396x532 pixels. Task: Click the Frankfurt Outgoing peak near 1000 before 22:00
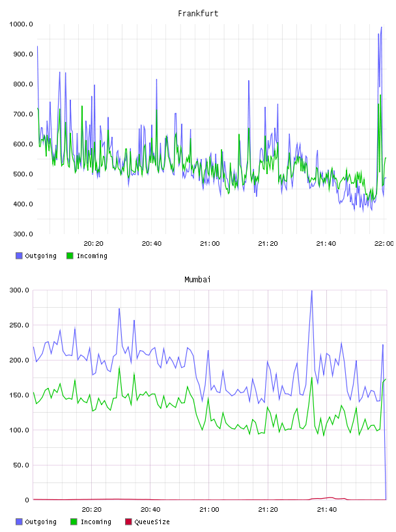pyautogui.click(x=381, y=28)
